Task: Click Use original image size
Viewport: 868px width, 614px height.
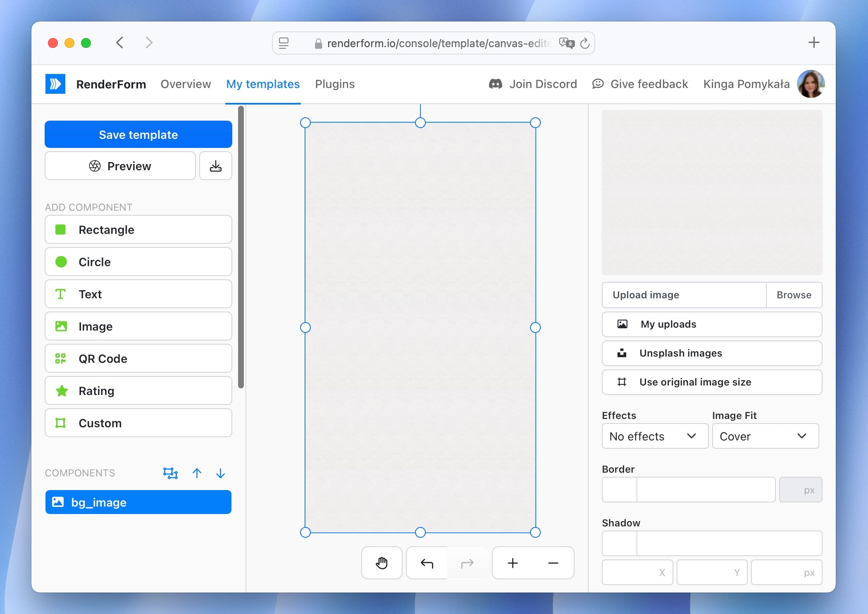Action: (x=712, y=382)
